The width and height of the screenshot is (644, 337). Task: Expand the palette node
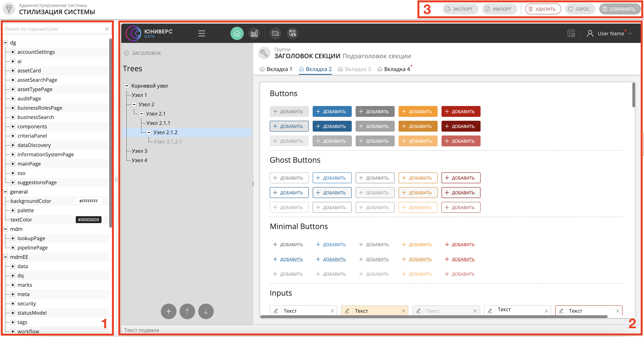pyautogui.click(x=13, y=210)
